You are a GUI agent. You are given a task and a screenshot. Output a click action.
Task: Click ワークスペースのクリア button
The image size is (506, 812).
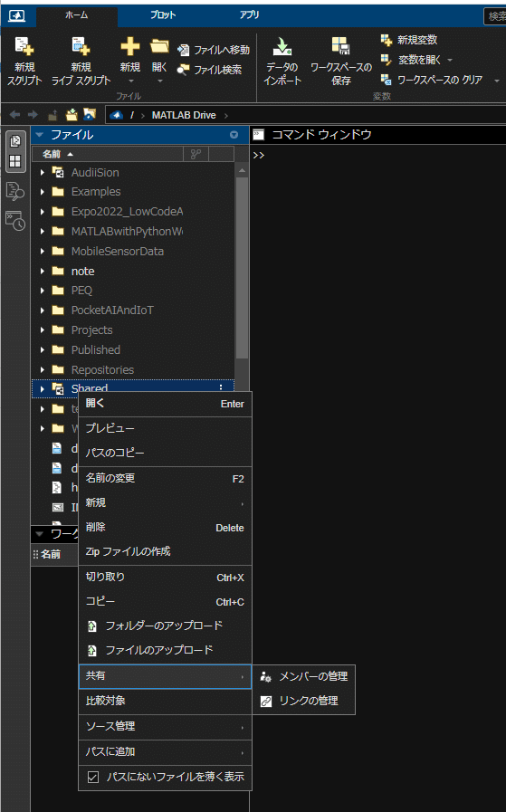pyautogui.click(x=432, y=80)
